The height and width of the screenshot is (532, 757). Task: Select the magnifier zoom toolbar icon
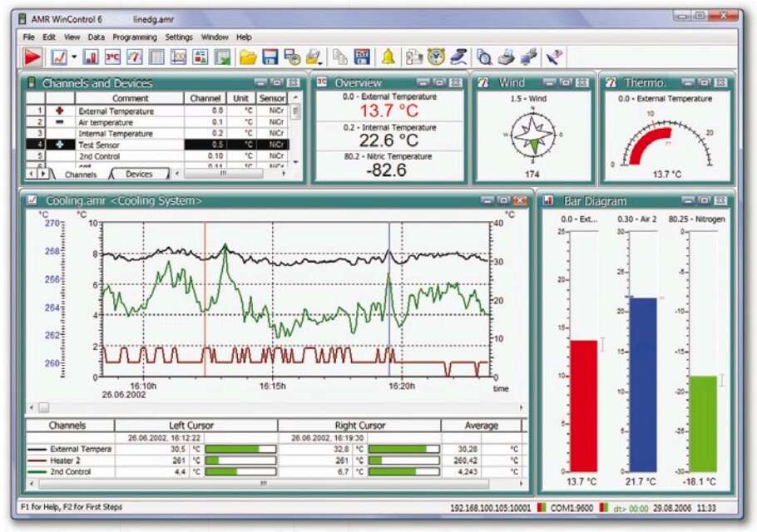(x=482, y=56)
